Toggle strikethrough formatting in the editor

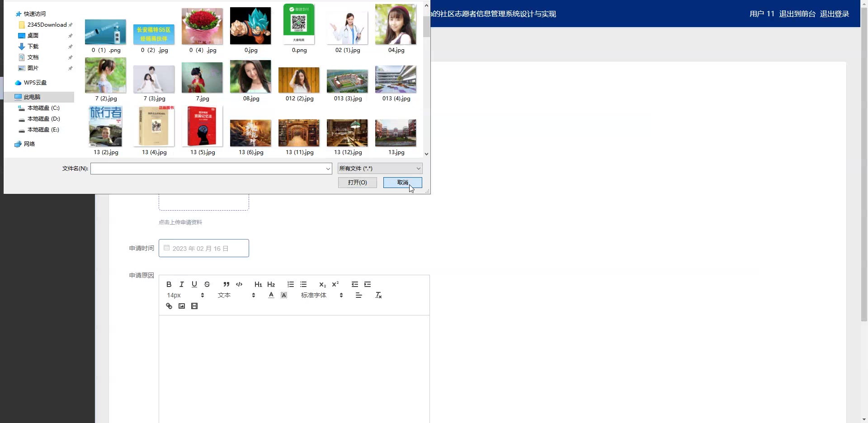click(x=207, y=284)
